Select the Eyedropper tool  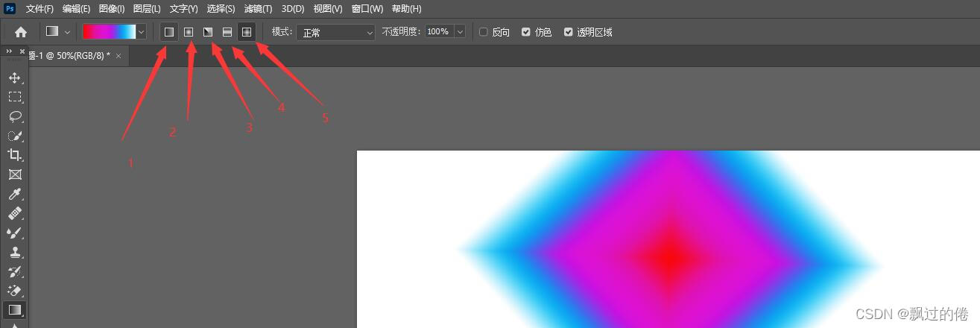click(14, 194)
